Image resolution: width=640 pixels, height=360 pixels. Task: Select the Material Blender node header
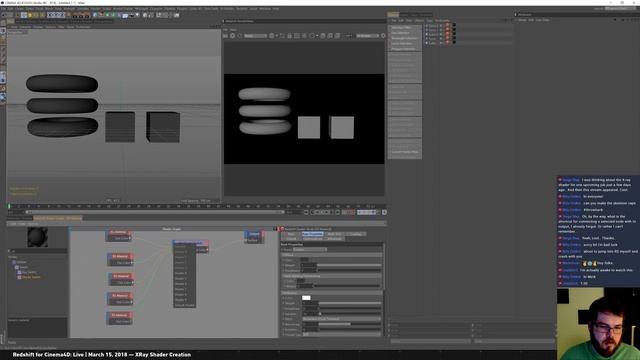[191, 242]
